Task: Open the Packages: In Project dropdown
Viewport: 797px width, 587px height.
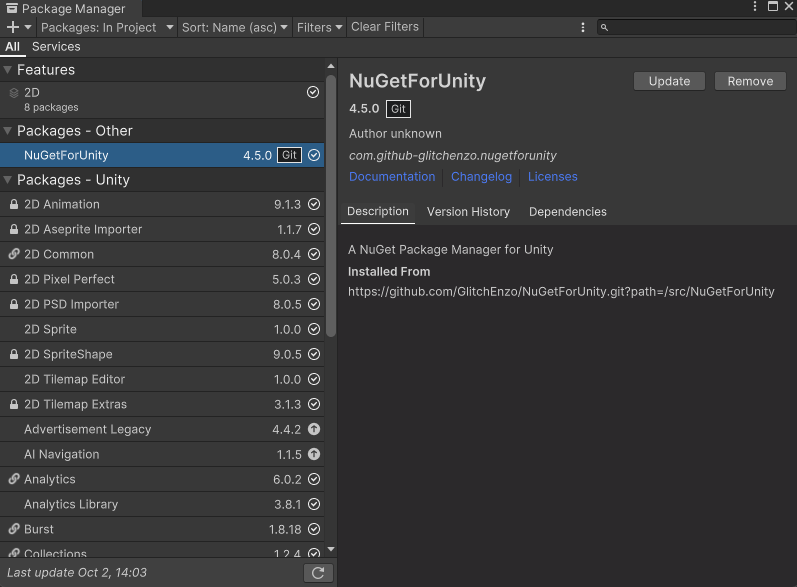Action: tap(107, 27)
